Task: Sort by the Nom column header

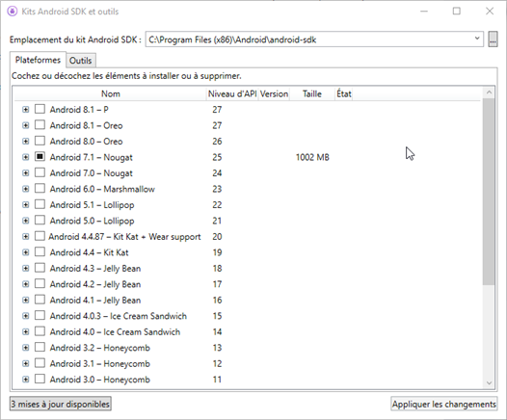Action: 110,94
